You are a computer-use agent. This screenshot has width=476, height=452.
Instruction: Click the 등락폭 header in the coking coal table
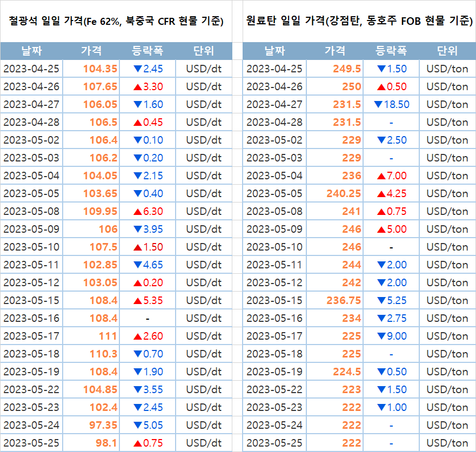[x=391, y=51]
